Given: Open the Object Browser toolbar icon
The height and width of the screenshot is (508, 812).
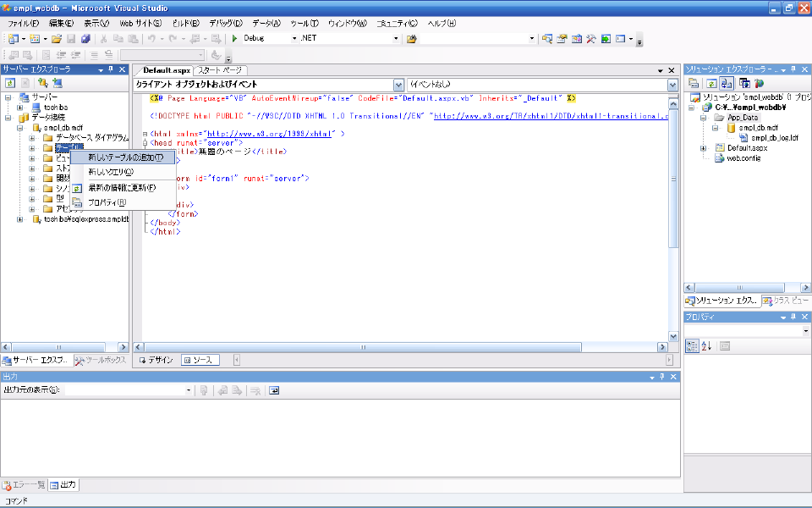Looking at the screenshot, I should pos(576,39).
